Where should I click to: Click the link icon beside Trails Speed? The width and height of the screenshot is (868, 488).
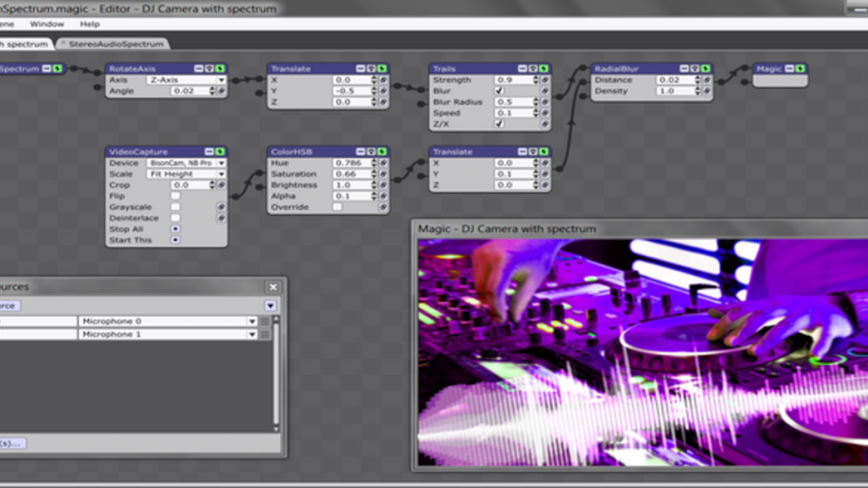(544, 113)
